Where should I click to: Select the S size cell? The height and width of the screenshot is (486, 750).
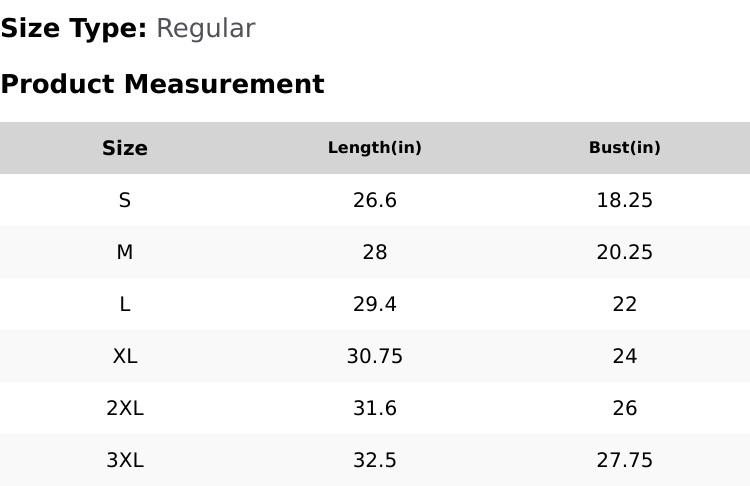(x=125, y=200)
